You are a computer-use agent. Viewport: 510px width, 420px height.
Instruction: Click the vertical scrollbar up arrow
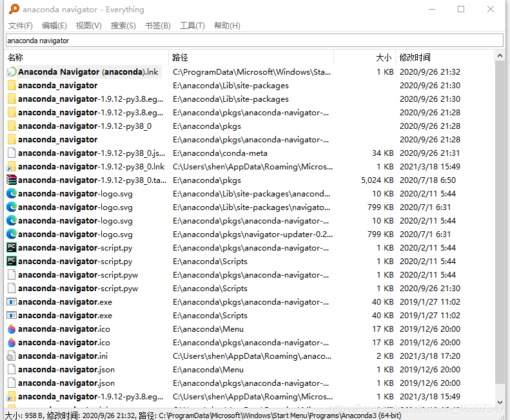click(x=500, y=56)
